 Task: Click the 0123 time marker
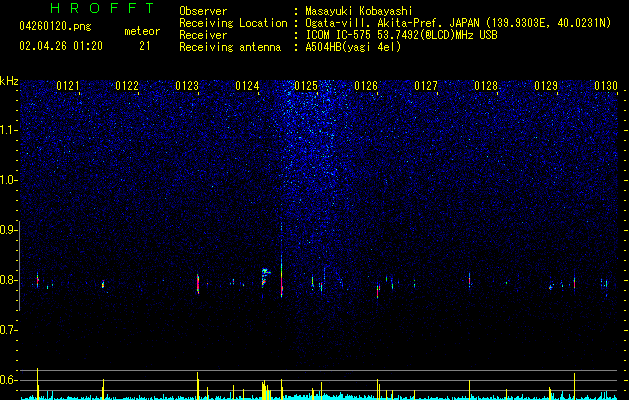coord(187,86)
